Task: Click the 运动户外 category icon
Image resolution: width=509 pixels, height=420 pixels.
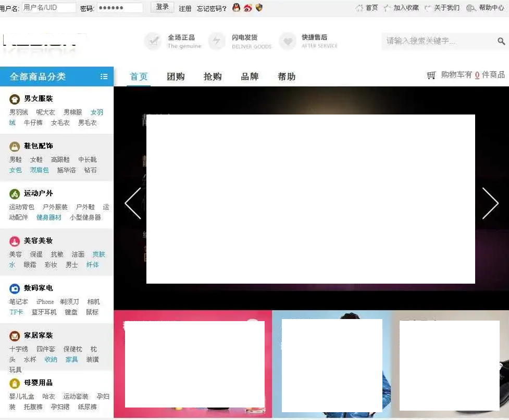Action: (x=14, y=193)
